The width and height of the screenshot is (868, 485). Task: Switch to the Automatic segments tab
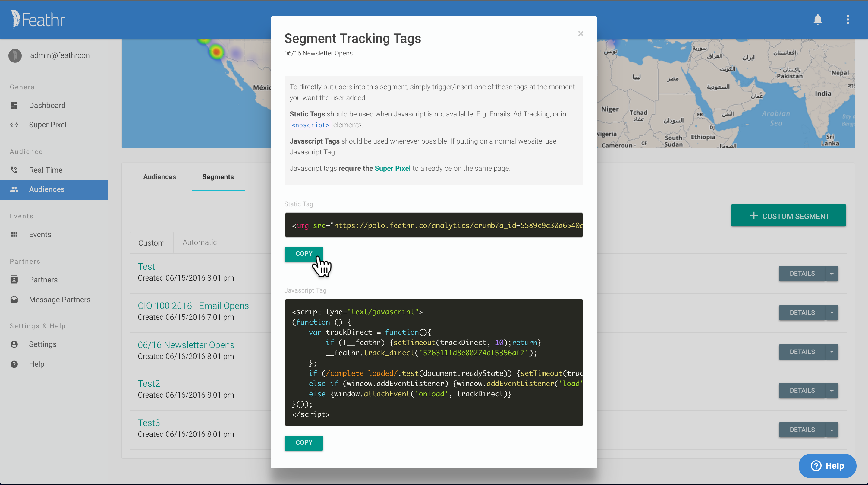(x=200, y=242)
